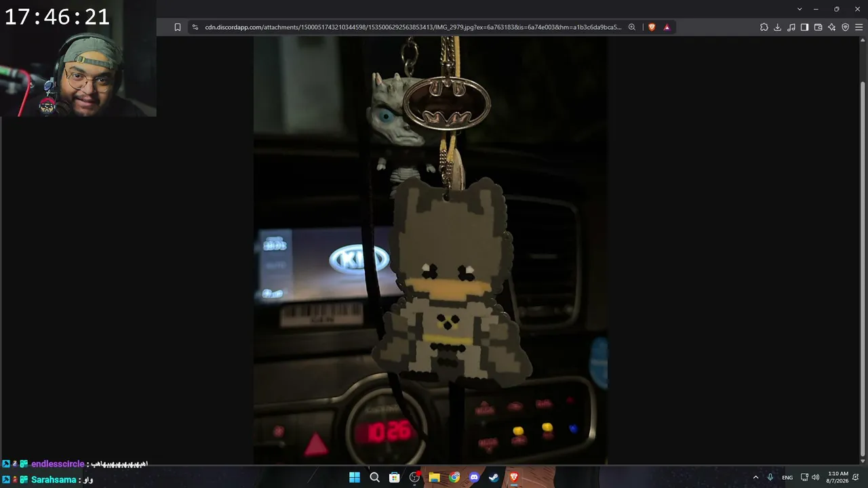Image resolution: width=868 pixels, height=488 pixels.
Task: Toggle the browser sidebar panel icon
Action: pyautogui.click(x=805, y=27)
